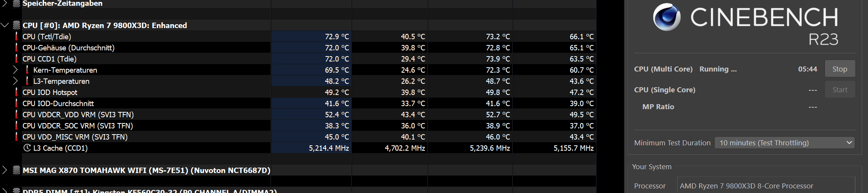Click thermometer icon beside CPU VDD_MISC VRM
The height and width of the screenshot is (193, 868).
tap(16, 137)
